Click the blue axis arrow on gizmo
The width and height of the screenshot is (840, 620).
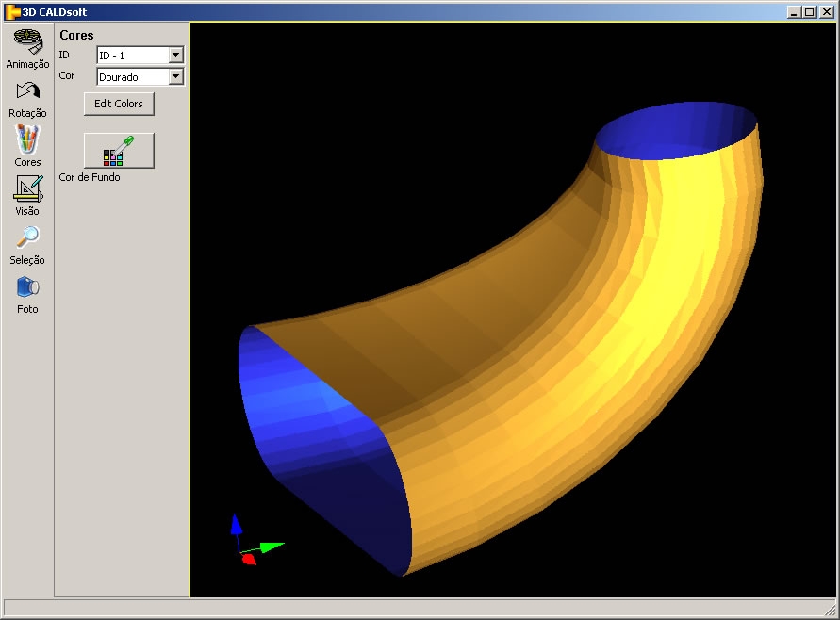pyautogui.click(x=236, y=524)
